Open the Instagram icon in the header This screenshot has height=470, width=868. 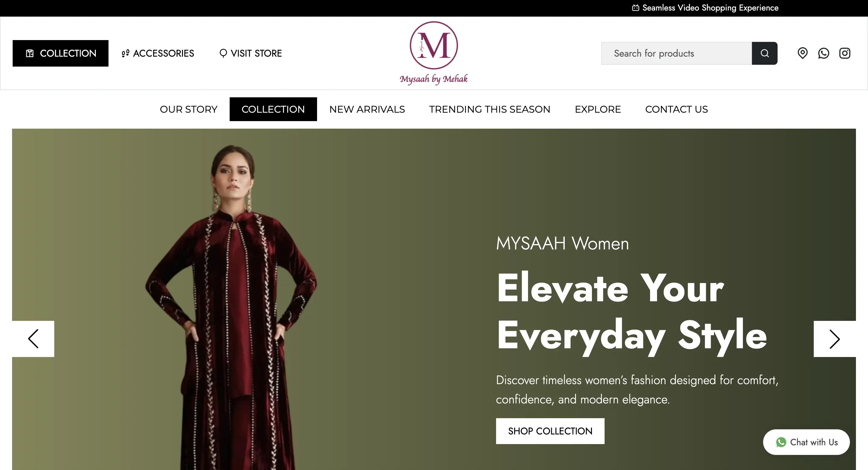pyautogui.click(x=844, y=53)
